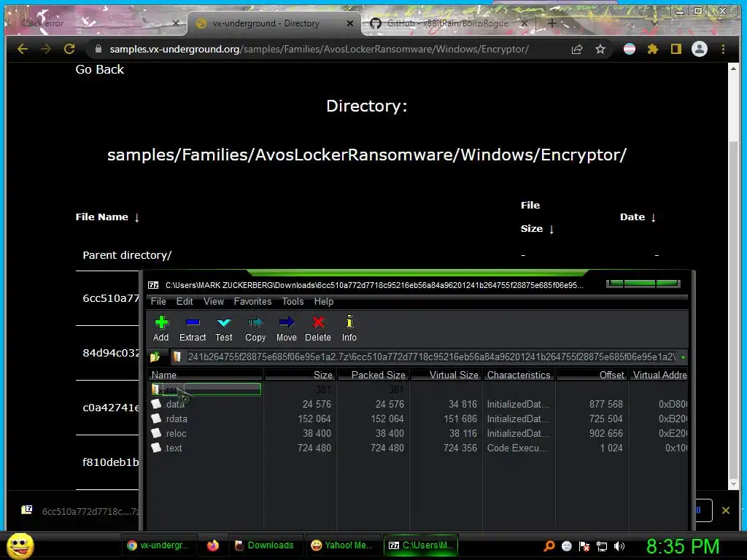Open a new browser tab
Image resolution: width=747 pixels, height=560 pixels.
pos(551,23)
